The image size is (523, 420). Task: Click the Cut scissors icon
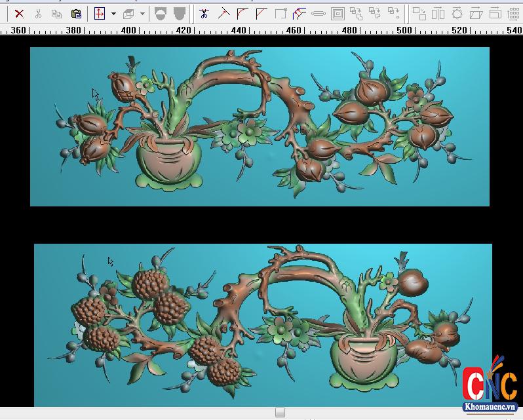tap(38, 13)
